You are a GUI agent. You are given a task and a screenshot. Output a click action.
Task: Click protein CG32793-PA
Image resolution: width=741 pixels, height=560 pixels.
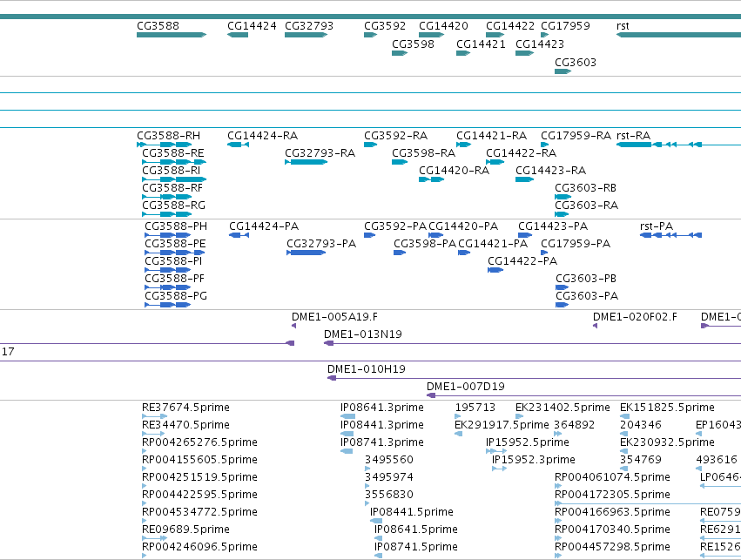point(307,253)
